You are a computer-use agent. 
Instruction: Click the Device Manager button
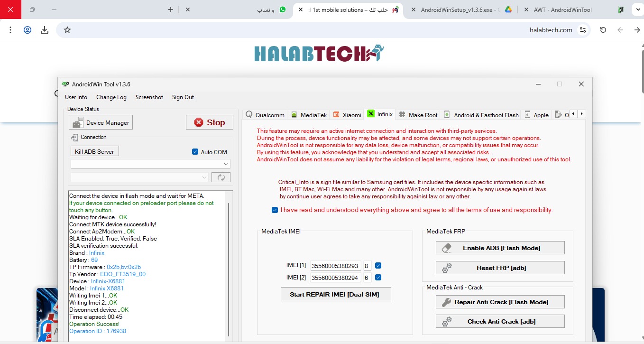click(101, 122)
